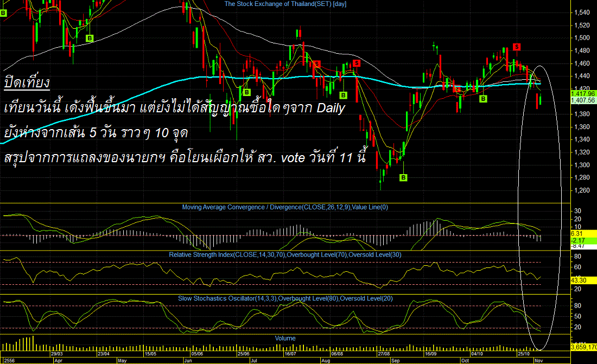The image size is (597, 364).
Task: Select the green B marker at the chart's left edge
Action: click(x=3, y=13)
